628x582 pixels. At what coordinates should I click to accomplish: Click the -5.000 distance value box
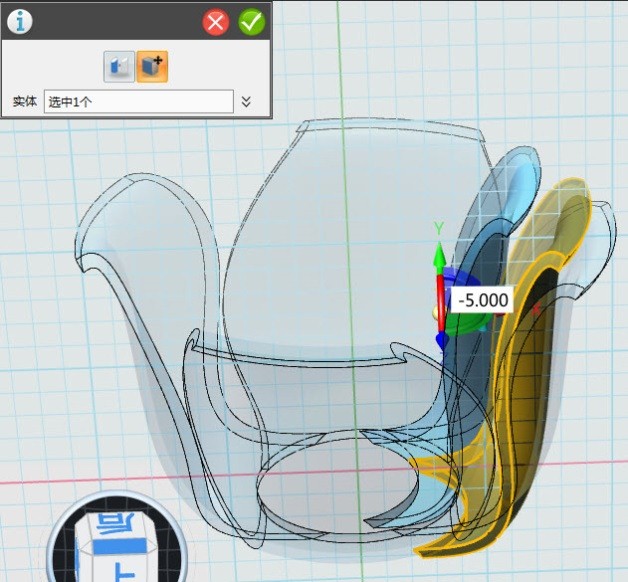click(x=480, y=300)
